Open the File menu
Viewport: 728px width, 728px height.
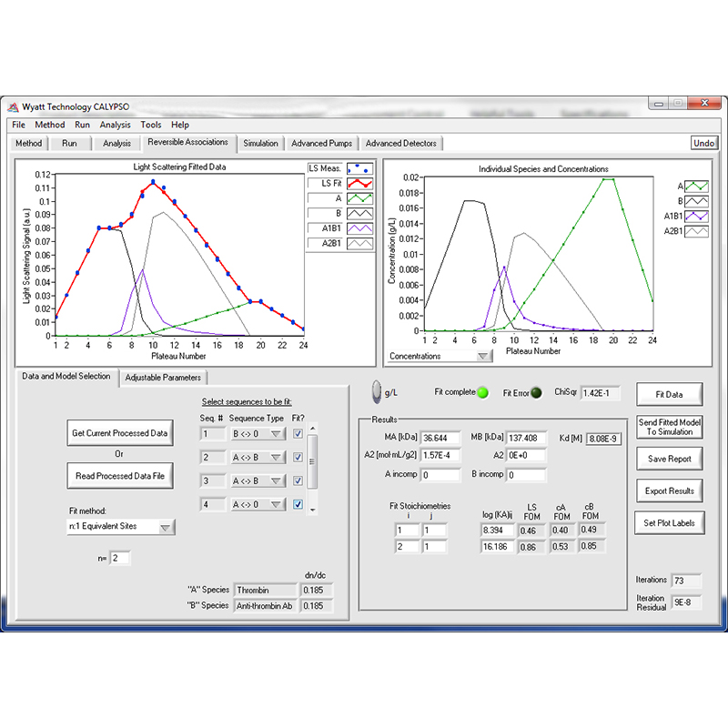pyautogui.click(x=18, y=125)
